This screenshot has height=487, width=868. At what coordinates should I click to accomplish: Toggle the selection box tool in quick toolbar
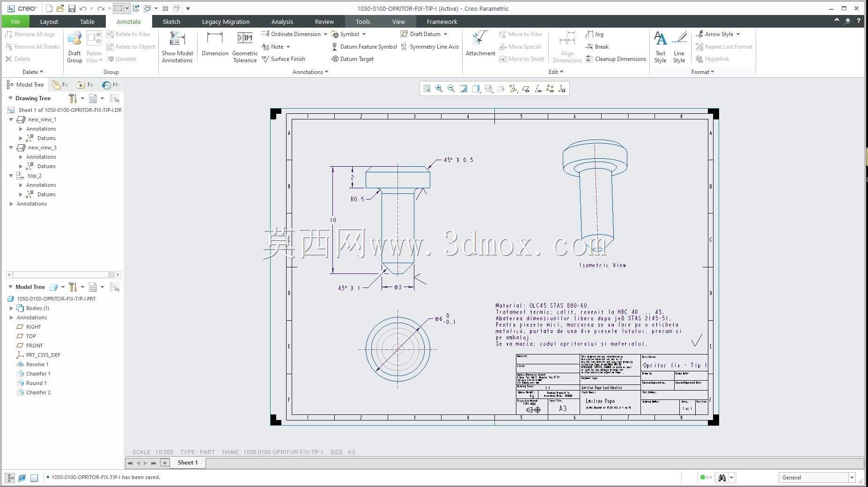(118, 8)
